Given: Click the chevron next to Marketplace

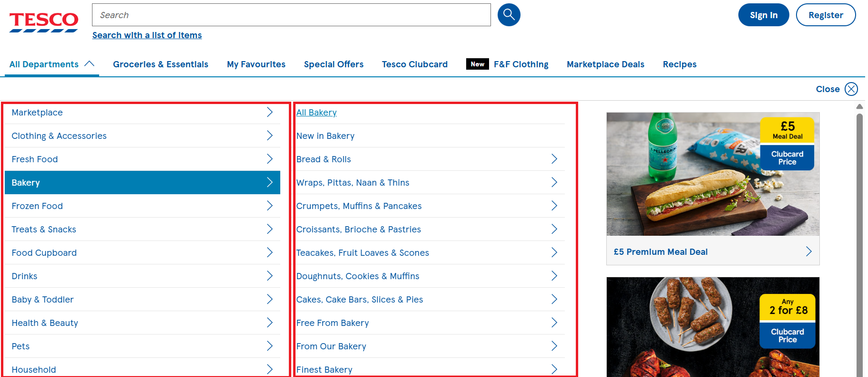Looking at the screenshot, I should click(x=269, y=112).
